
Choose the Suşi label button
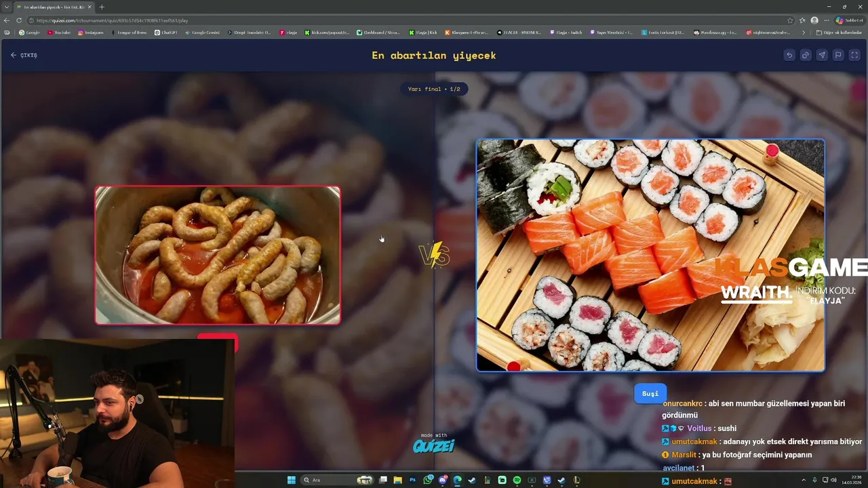[650, 394]
